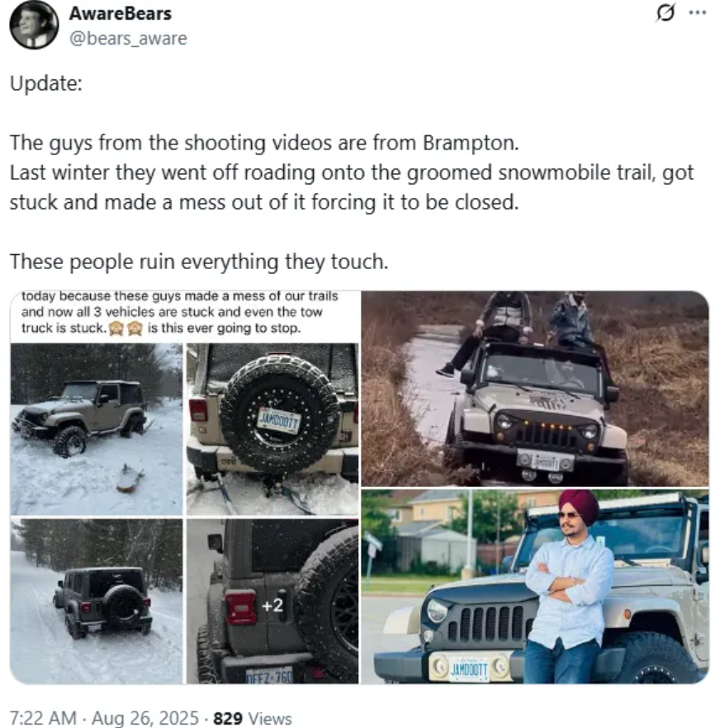
Task: Click the AwareBears display name
Action: click(121, 14)
